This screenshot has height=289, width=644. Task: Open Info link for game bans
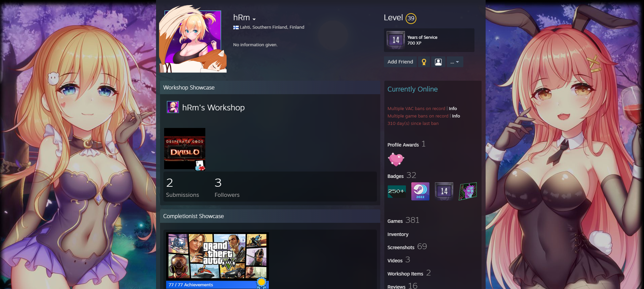(x=456, y=116)
